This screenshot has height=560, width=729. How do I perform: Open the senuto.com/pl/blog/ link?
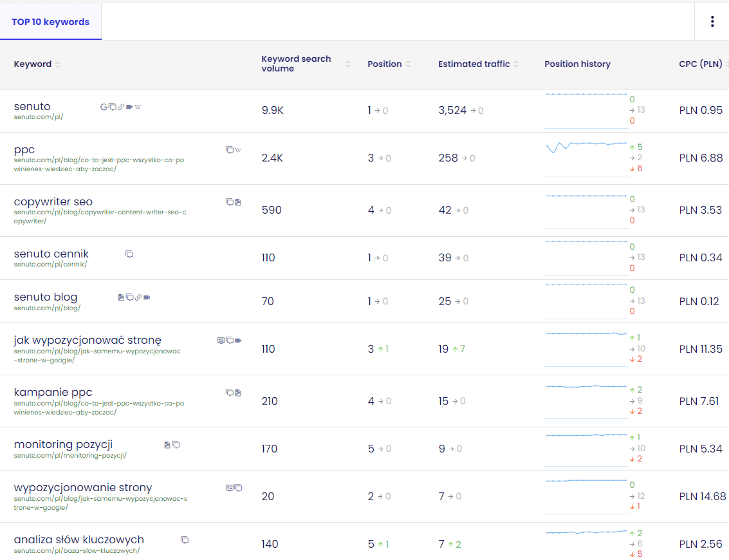[x=47, y=308]
